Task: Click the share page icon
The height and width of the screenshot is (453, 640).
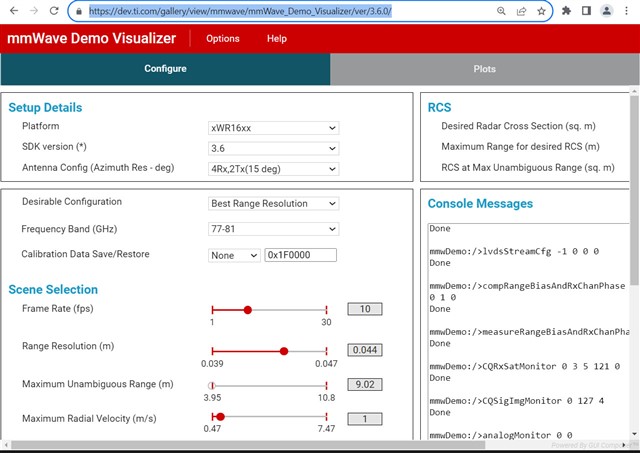Action: 521,11
